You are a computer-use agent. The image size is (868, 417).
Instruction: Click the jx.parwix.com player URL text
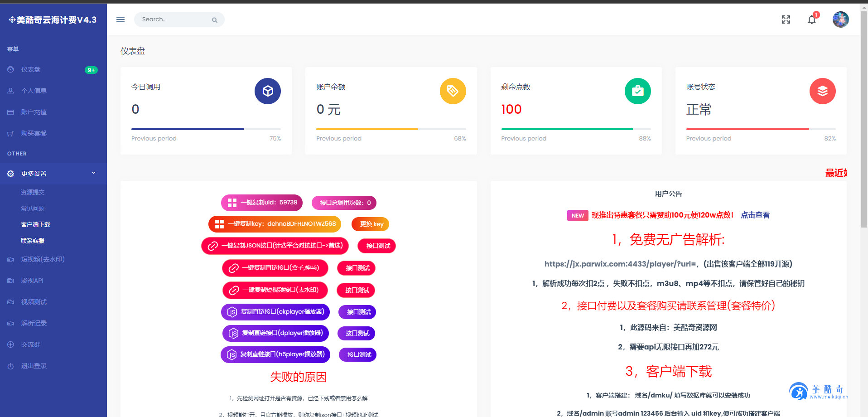pos(621,264)
